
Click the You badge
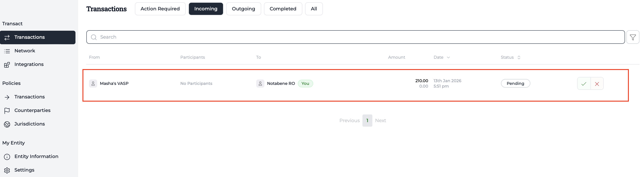coord(305,83)
